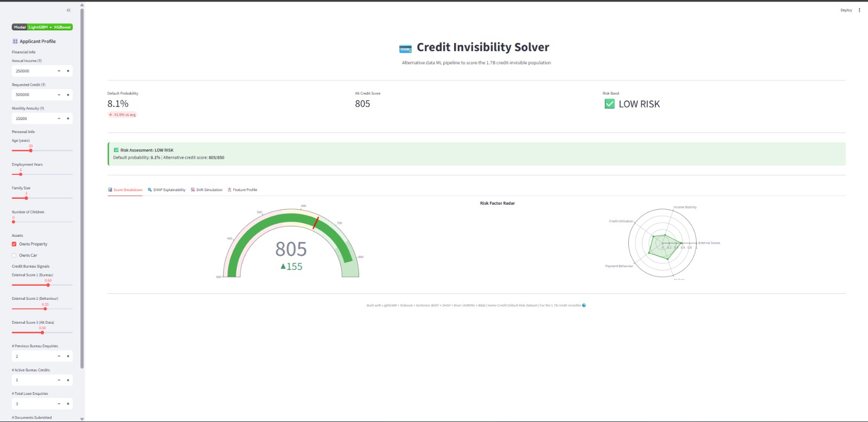
Task: Click the Age (years) slider handle
Action: [31, 150]
